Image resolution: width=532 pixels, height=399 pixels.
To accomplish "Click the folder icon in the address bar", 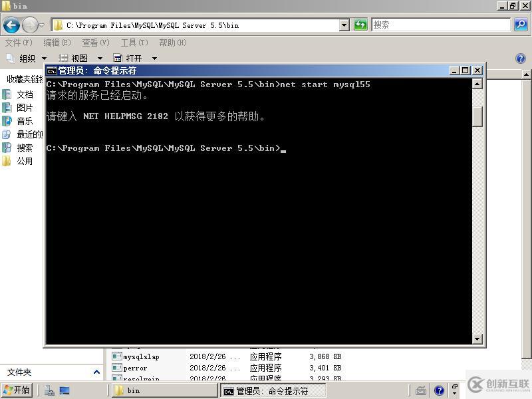I will [x=58, y=25].
